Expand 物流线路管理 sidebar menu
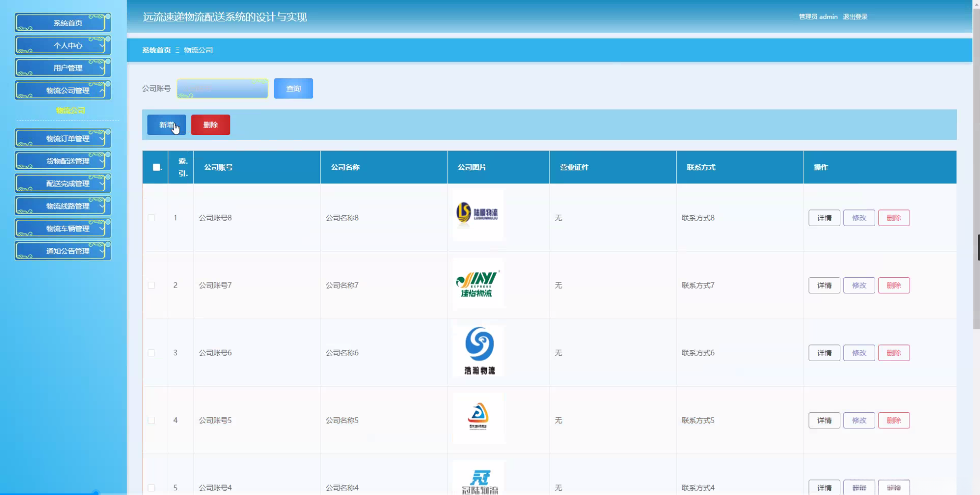The height and width of the screenshot is (495, 980). click(x=63, y=206)
